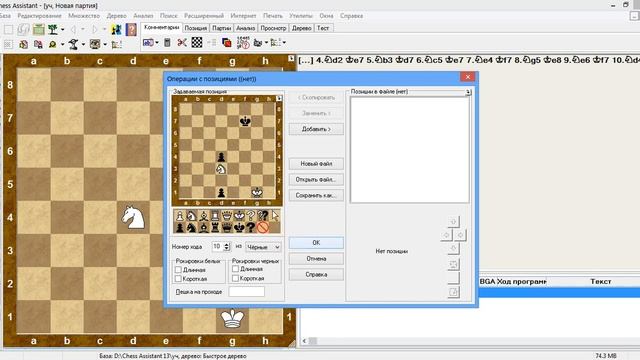Open the 'Интернет' menu
Screen dimensions: 640x360
click(243, 16)
